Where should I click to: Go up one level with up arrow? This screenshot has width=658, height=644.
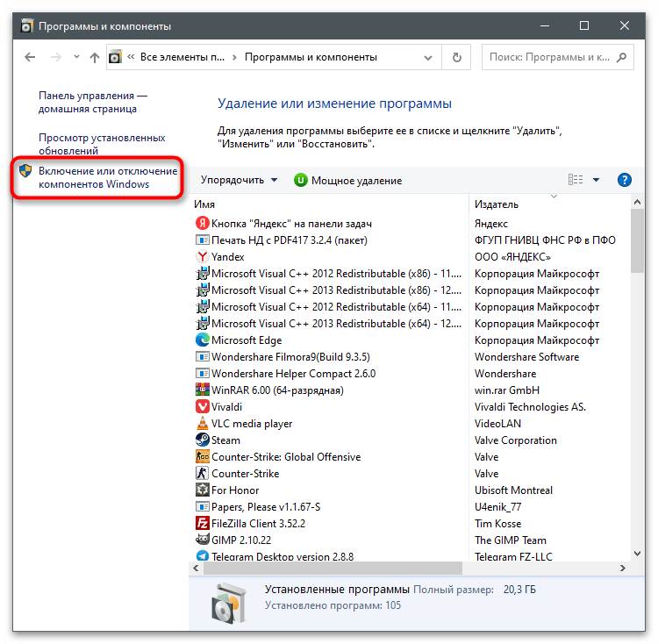95,57
